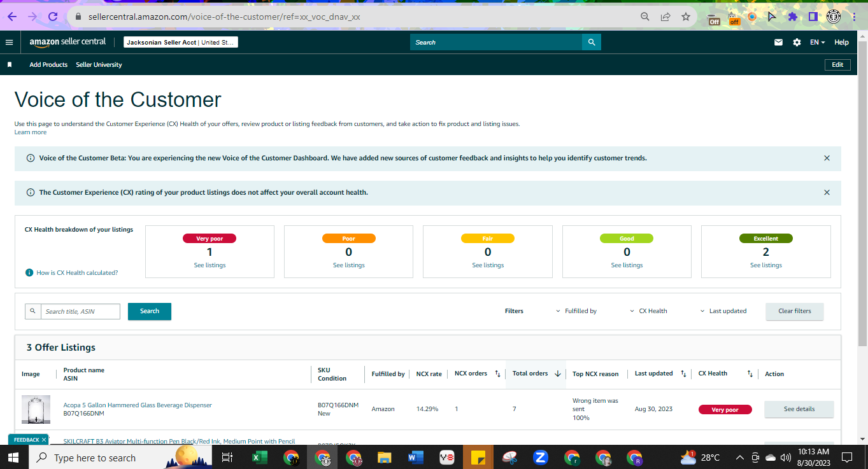Image resolution: width=868 pixels, height=469 pixels.
Task: Click the Edit button in the bookmarks bar
Action: pos(837,65)
